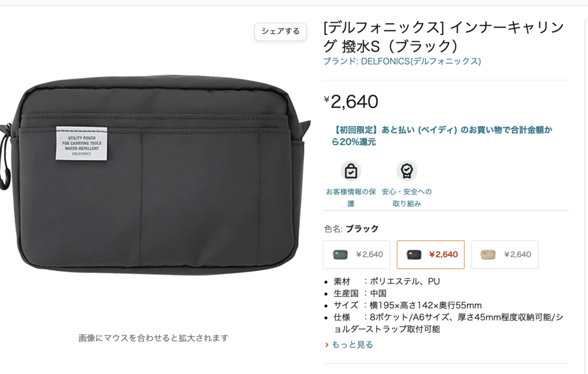The width and height of the screenshot is (588, 374).
Task: Click the シェアする share button
Action: pos(280,32)
